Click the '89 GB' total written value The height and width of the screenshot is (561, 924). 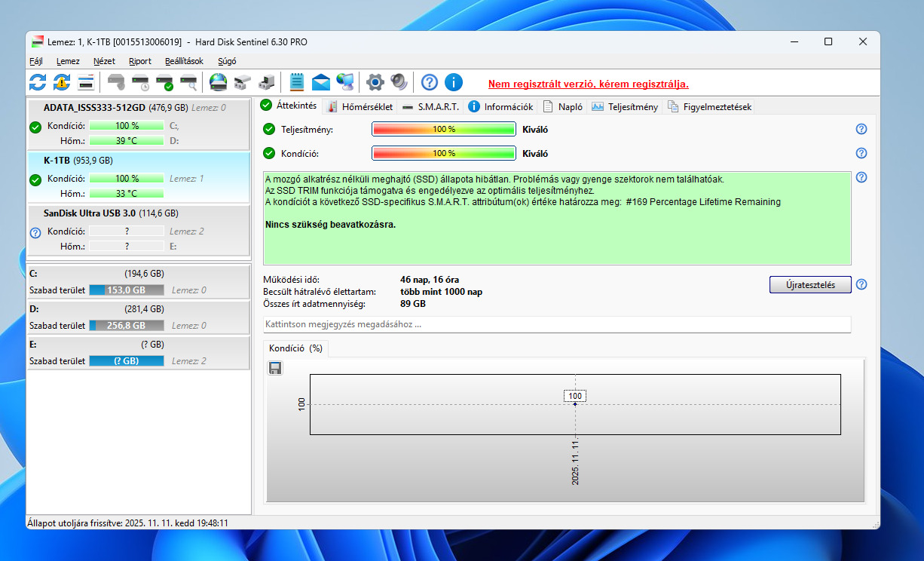tap(413, 304)
